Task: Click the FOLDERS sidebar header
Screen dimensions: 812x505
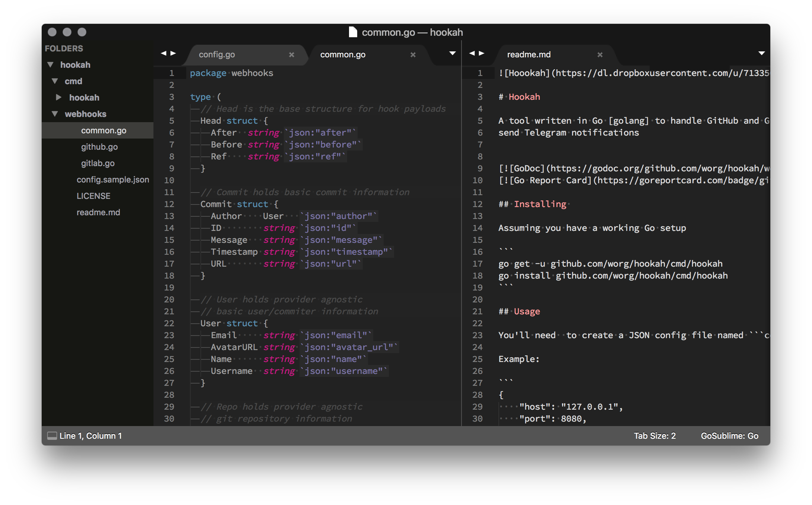Action: (64, 48)
